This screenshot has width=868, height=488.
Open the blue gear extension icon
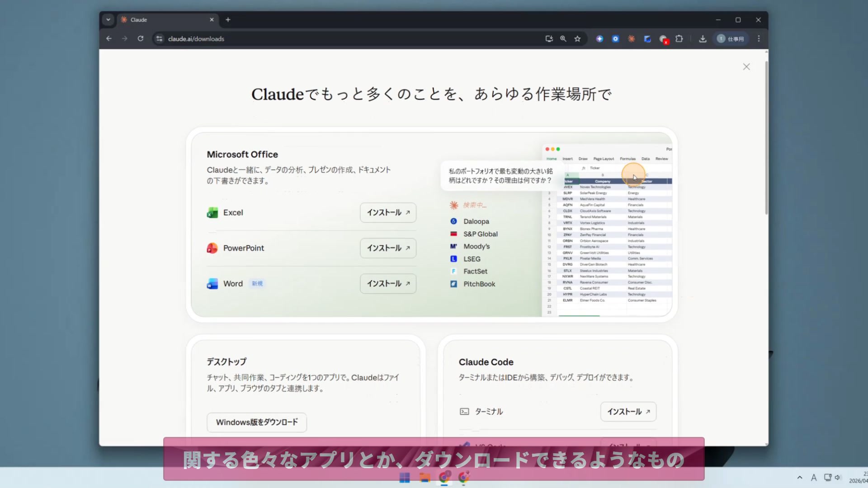point(615,39)
